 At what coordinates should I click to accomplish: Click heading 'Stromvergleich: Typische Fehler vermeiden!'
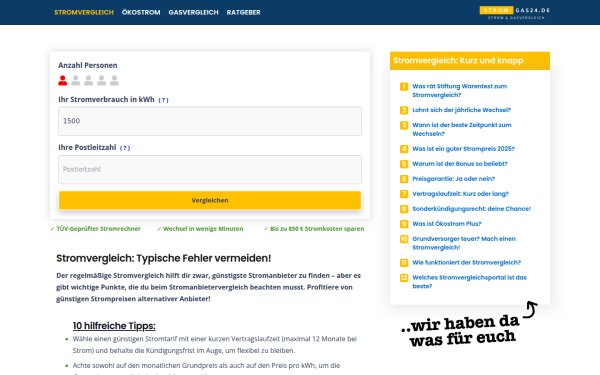[163, 258]
